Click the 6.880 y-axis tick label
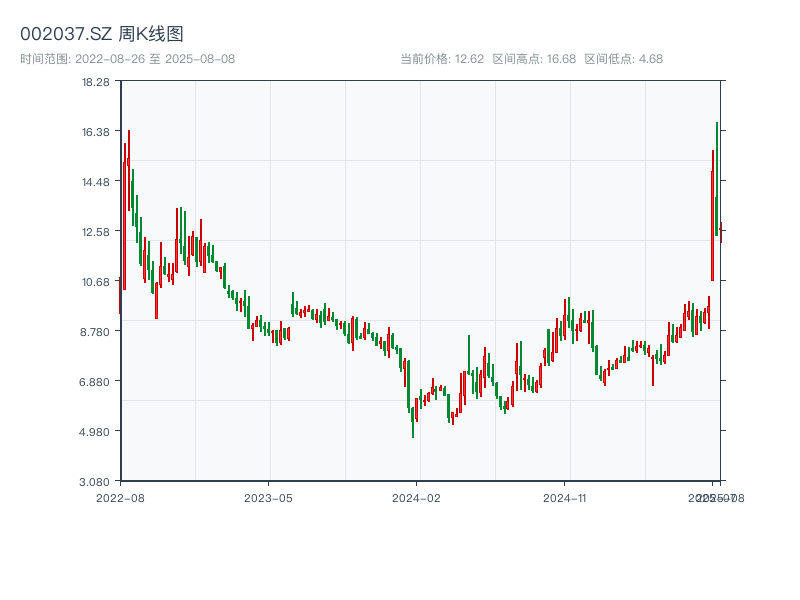800x600 pixels. pos(96,382)
